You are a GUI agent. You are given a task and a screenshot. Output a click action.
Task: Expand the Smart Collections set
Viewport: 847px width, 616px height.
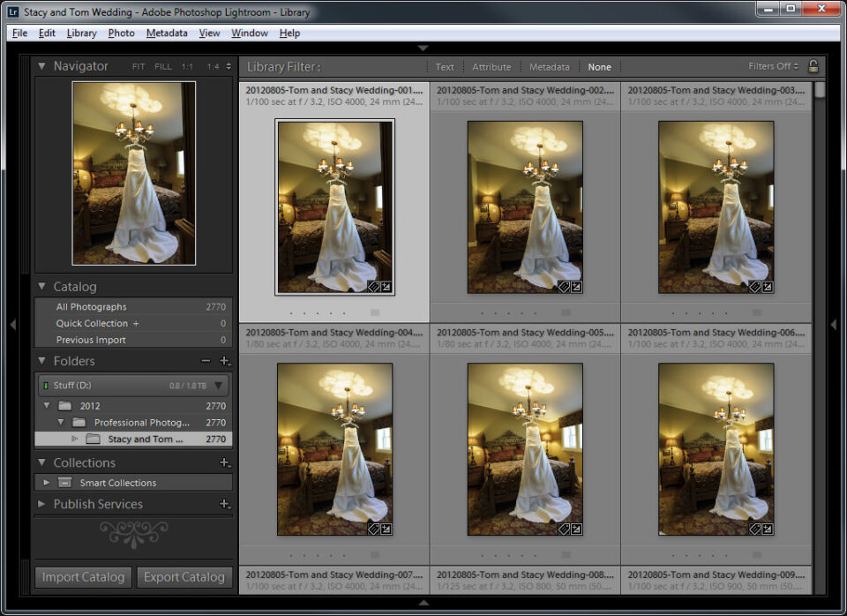(46, 483)
